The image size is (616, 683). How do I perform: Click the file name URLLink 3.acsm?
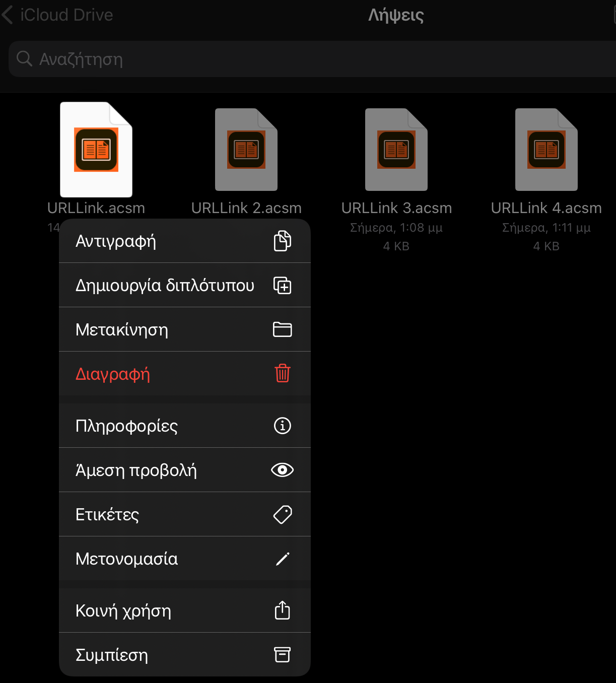point(396,208)
